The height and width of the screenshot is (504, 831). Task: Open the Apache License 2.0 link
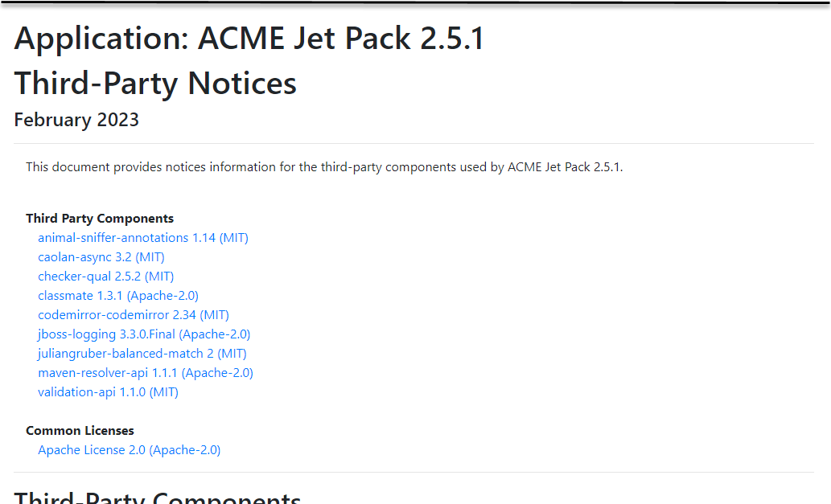coord(129,450)
